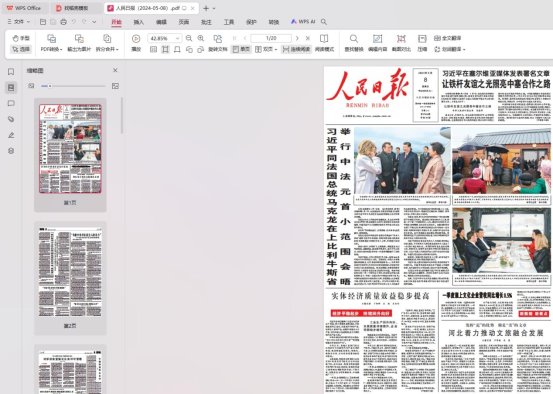Click the undo arrow icon

pyautogui.click(x=74, y=22)
